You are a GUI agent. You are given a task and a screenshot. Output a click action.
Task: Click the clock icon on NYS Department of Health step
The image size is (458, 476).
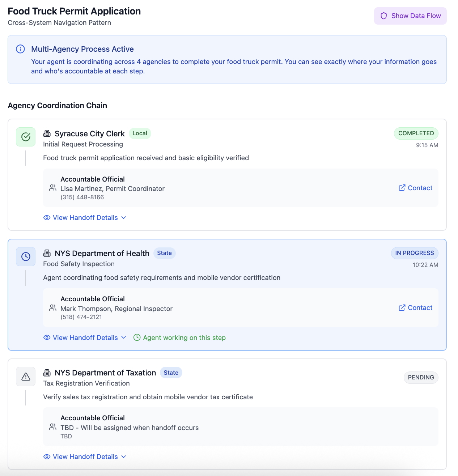tap(25, 257)
